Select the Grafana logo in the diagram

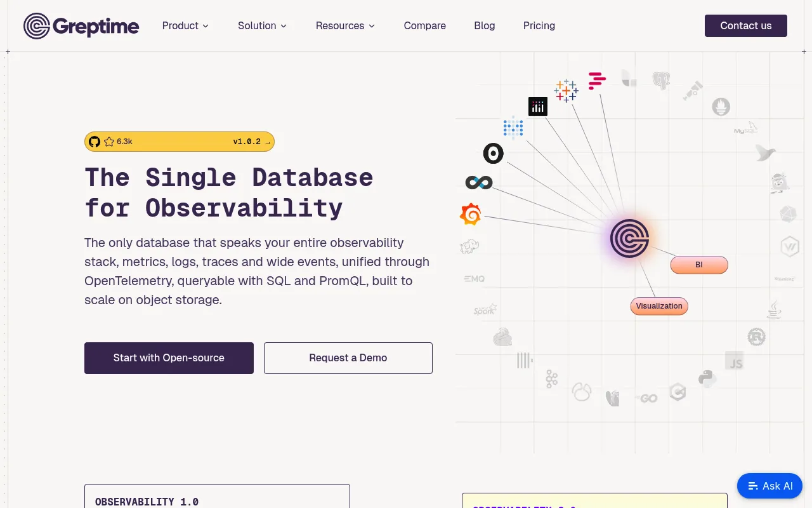(471, 214)
